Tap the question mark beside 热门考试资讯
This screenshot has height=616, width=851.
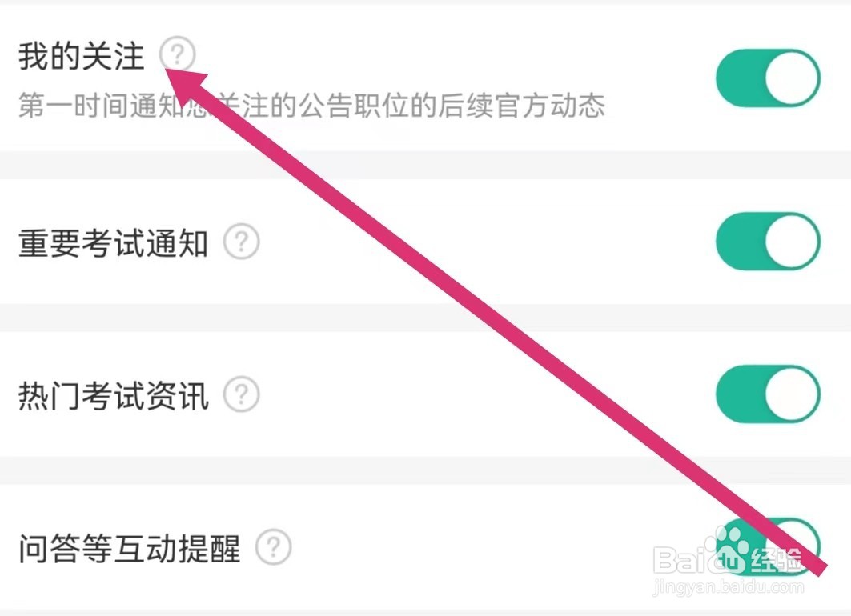click(242, 394)
